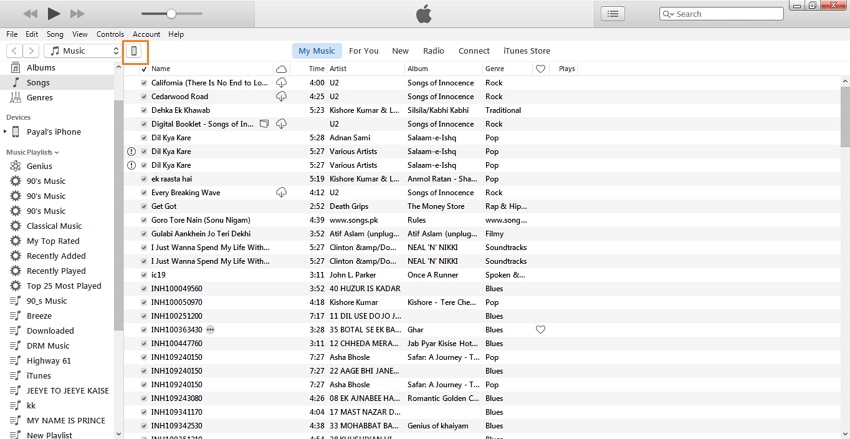Switch to the New tab

pos(401,51)
